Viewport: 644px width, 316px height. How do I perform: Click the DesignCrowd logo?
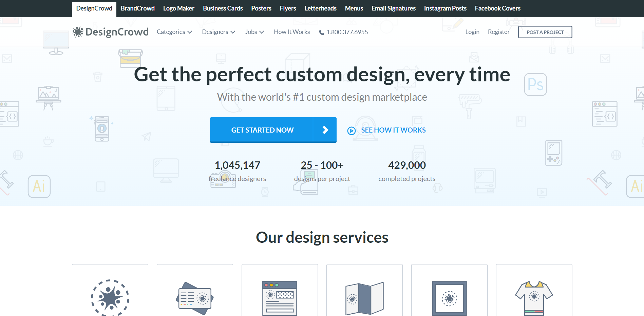pyautogui.click(x=111, y=32)
